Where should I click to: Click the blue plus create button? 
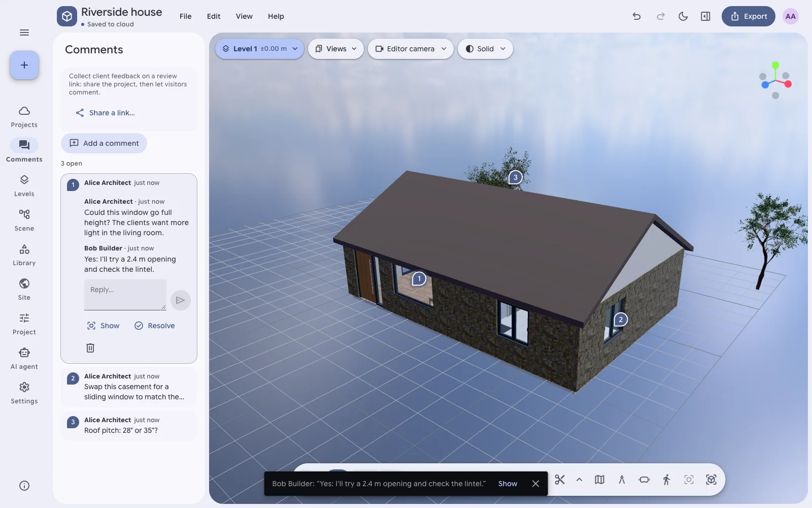24,65
